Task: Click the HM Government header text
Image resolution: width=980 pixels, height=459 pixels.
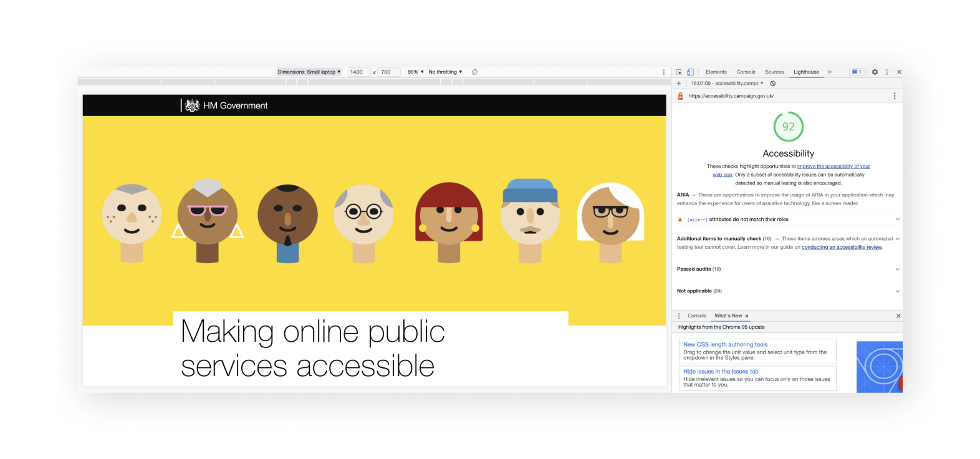Action: 236,105
